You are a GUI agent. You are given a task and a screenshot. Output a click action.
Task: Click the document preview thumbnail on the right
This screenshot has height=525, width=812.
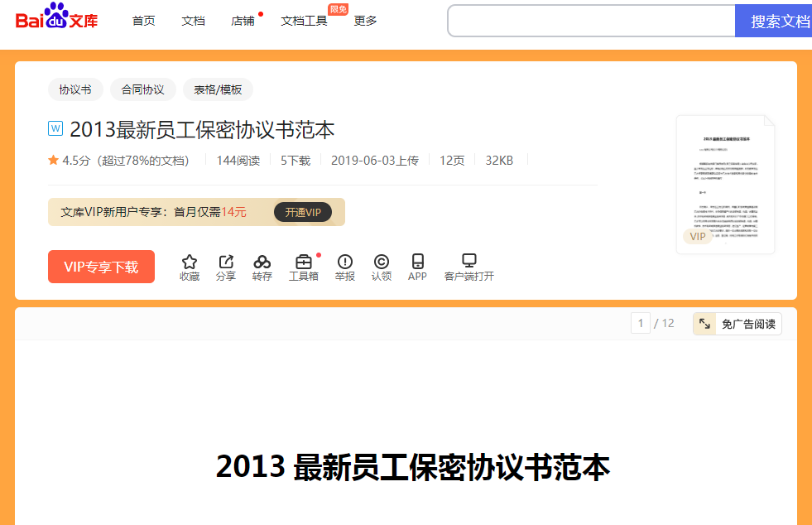[x=725, y=183]
